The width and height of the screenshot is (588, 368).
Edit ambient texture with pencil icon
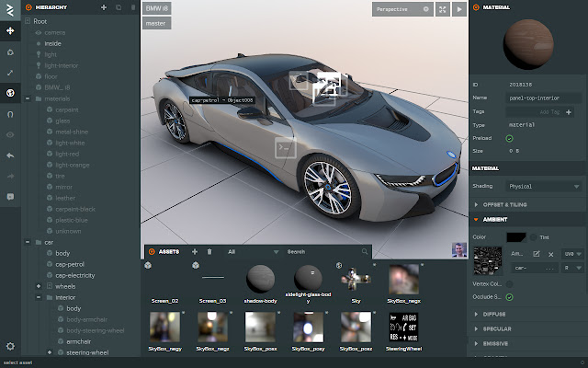pos(537,254)
